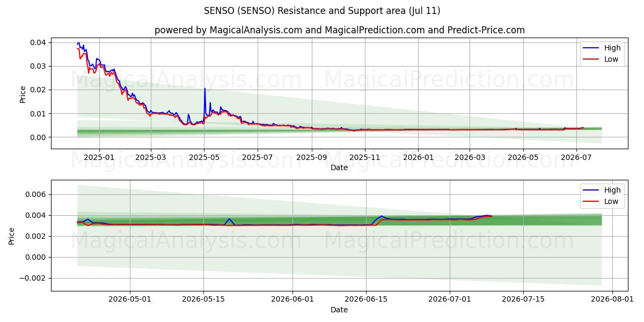
Task: Click the 2026-01 tick label on the top chart
Action: [x=418, y=157]
